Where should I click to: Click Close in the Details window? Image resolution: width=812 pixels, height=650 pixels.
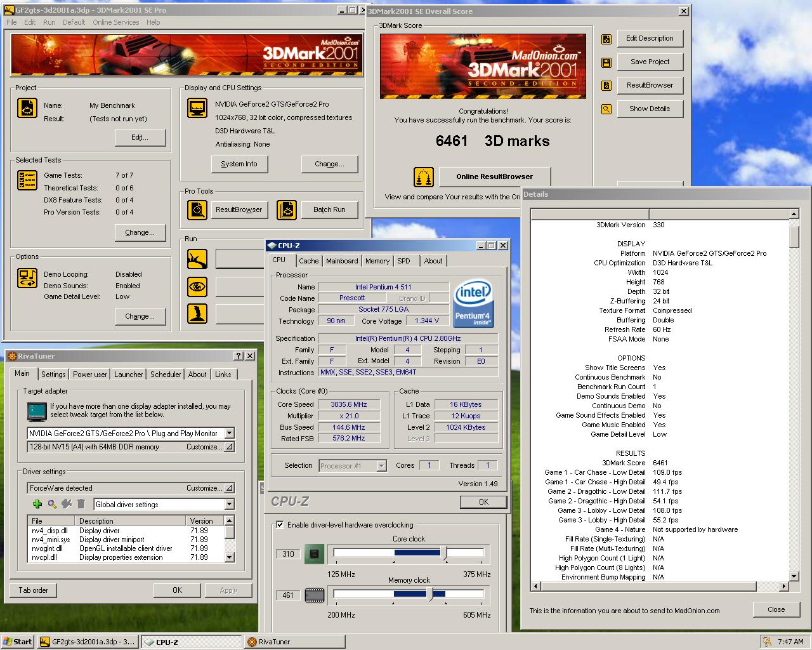(x=776, y=609)
